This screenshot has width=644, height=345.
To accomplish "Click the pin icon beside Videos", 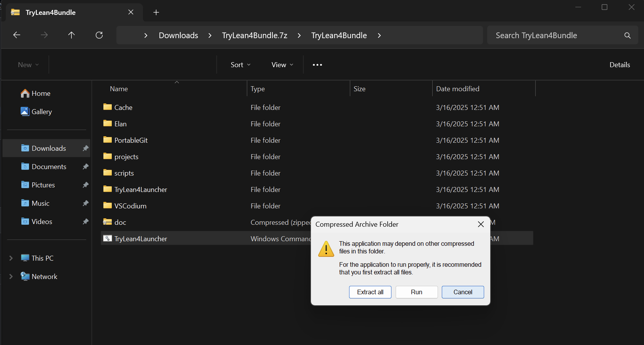I will 85,221.
